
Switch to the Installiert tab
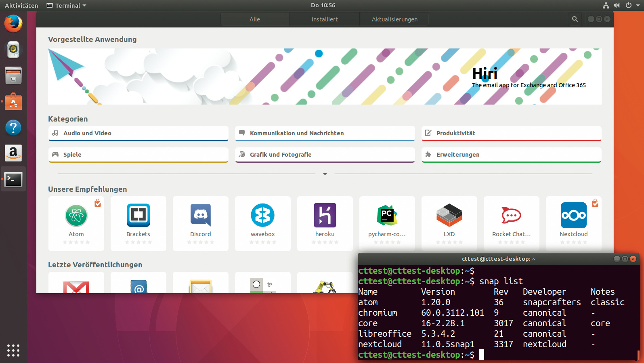[325, 19]
